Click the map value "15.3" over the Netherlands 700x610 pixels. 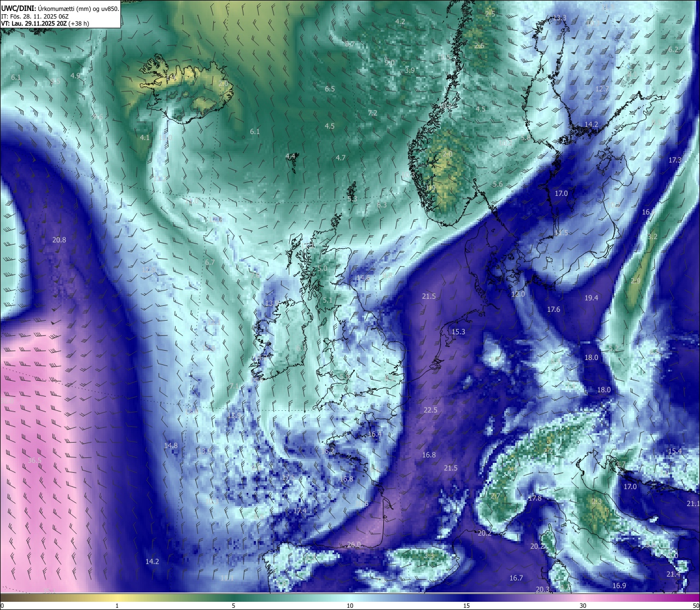click(x=458, y=332)
